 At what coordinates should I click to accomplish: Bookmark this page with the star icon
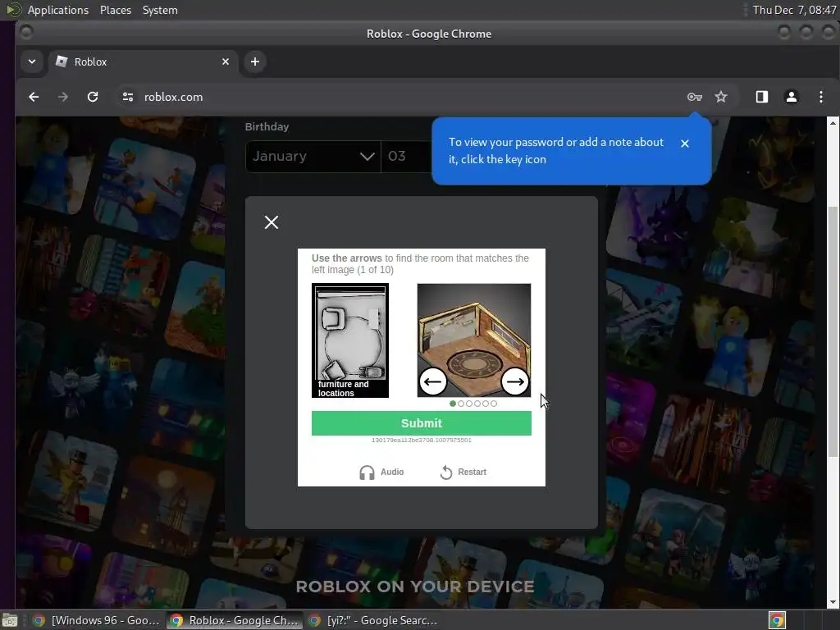click(721, 97)
